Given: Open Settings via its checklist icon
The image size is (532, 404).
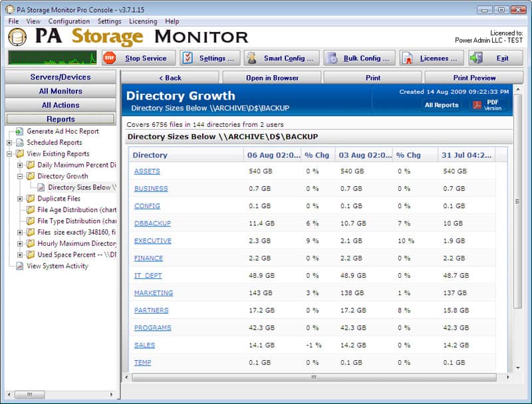Looking at the screenshot, I should pyautogui.click(x=188, y=58).
